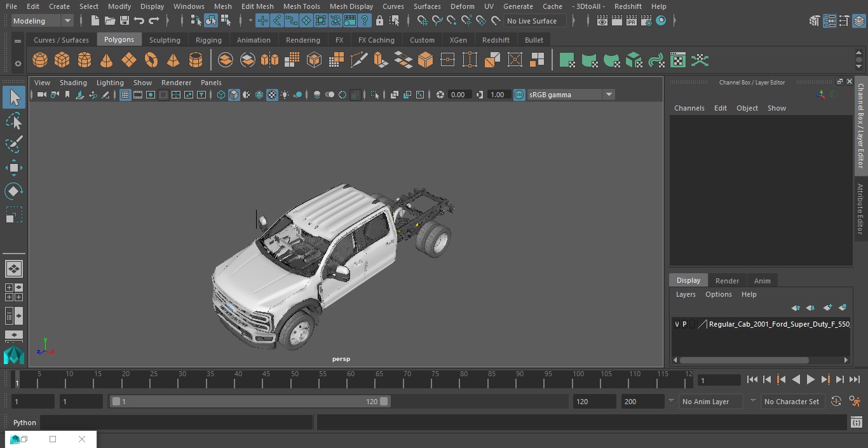868x448 pixels.
Task: Click the Multi-Cut knife shelf icon
Action: pos(358,60)
